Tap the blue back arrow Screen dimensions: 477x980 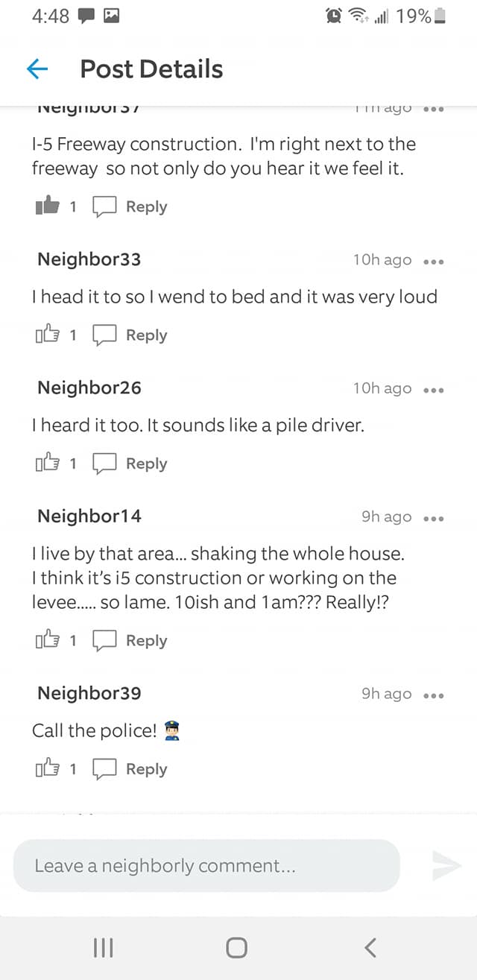click(x=37, y=69)
